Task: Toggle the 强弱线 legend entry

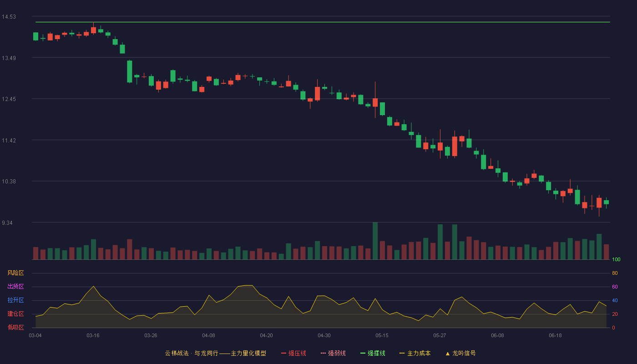Action: coord(333,353)
